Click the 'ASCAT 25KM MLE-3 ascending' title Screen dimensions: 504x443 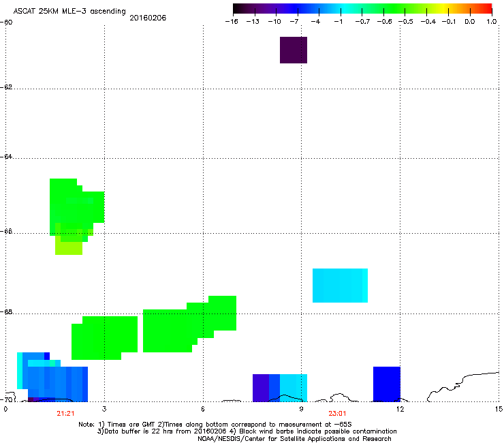pos(69,12)
